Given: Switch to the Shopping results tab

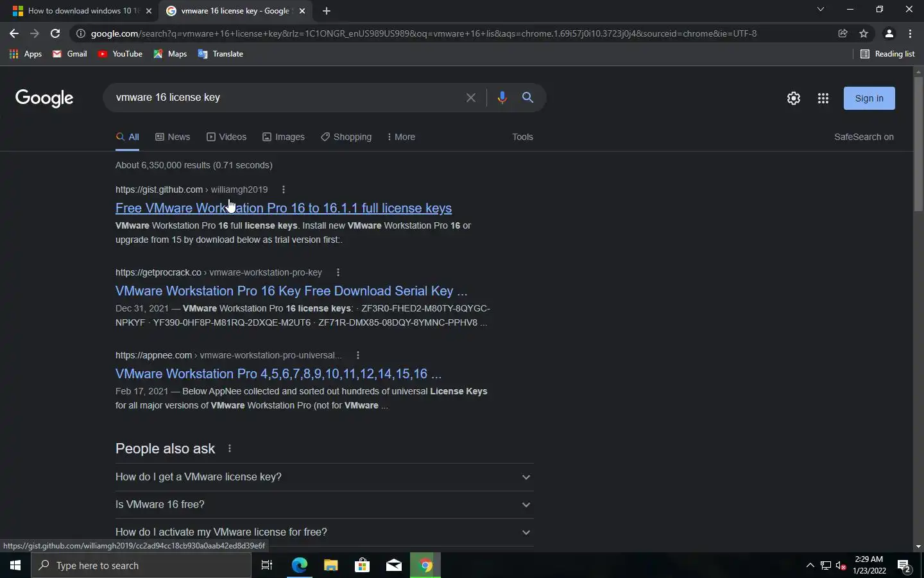Looking at the screenshot, I should pyautogui.click(x=346, y=137).
